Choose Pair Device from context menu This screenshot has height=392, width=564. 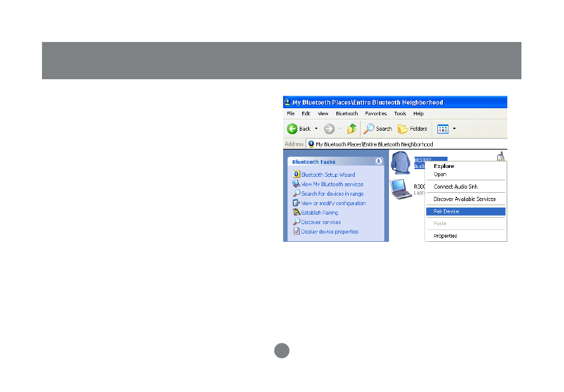[x=466, y=212]
